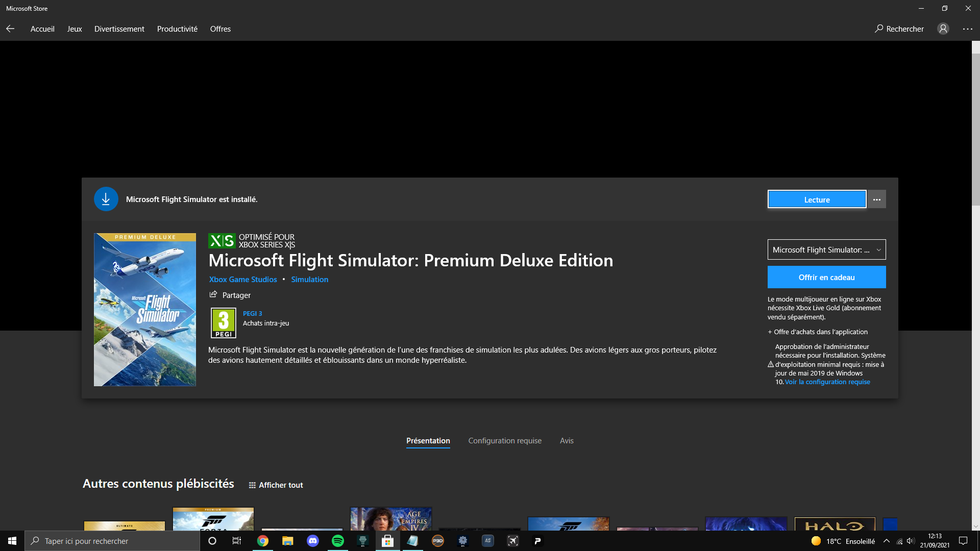Switch to Configuration requise tab

point(505,441)
